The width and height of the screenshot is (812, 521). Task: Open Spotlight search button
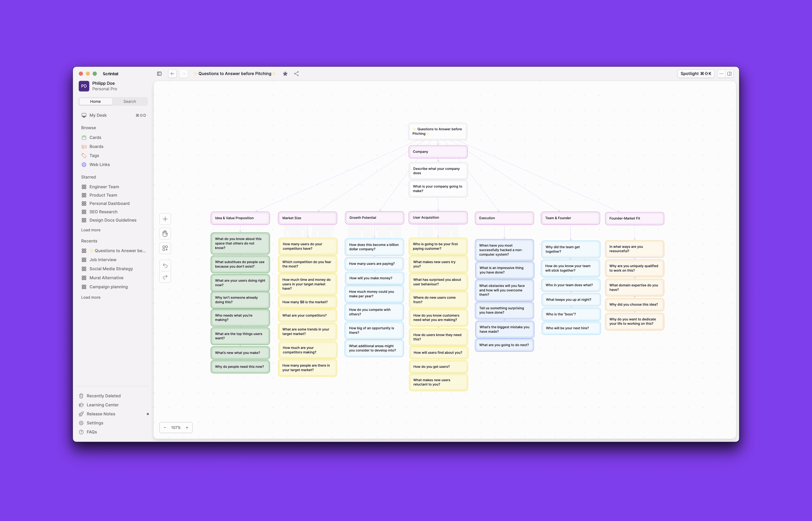[x=696, y=74]
